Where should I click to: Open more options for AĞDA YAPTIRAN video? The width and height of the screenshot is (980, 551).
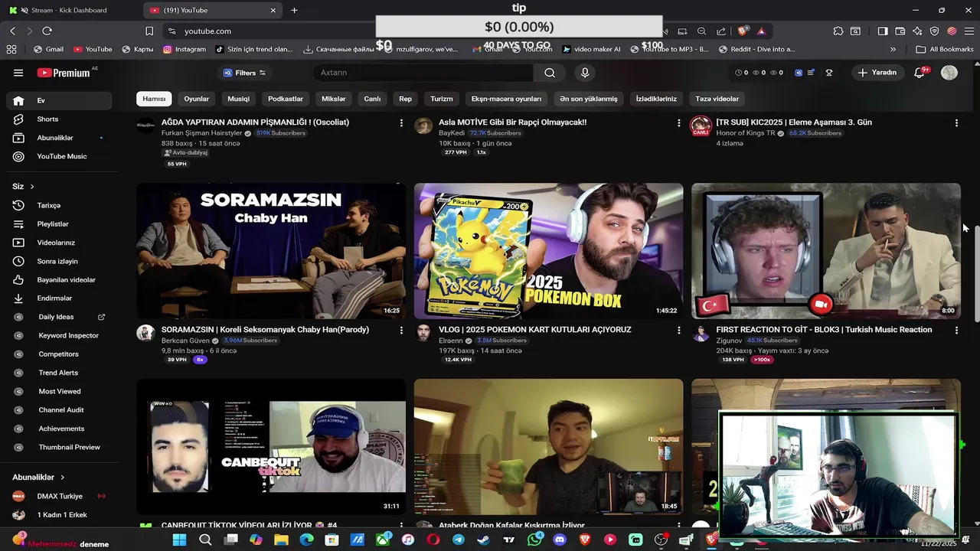[401, 122]
